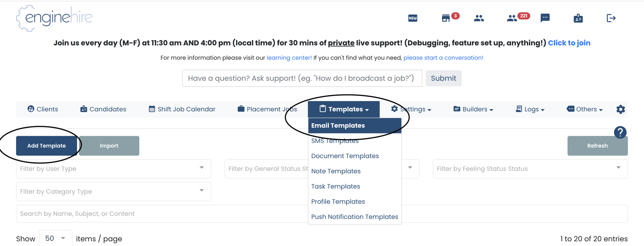644x246 pixels.
Task: Open the storefront icon with 3 notifications
Action: coord(446,18)
